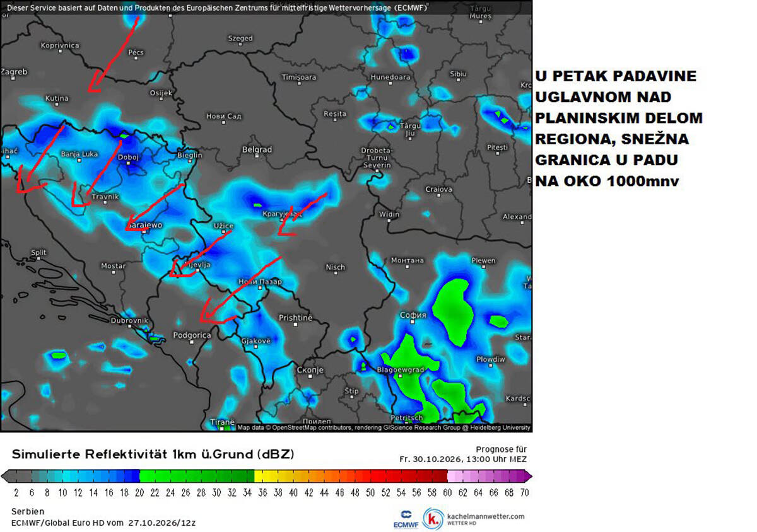This screenshot has height=532, width=757.
Task: Click the Travnik city label
Action: click(x=105, y=197)
